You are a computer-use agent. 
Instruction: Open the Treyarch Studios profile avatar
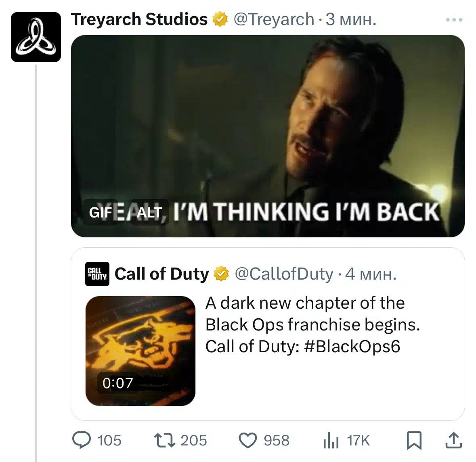click(36, 37)
